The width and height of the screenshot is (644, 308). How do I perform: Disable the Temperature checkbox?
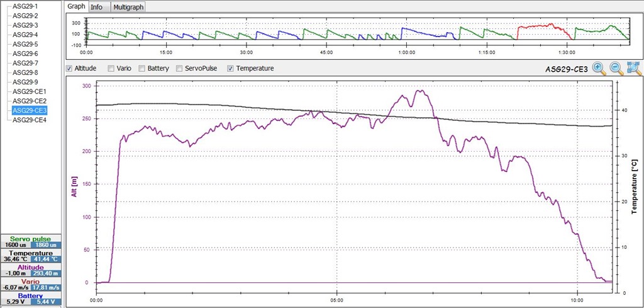click(230, 68)
